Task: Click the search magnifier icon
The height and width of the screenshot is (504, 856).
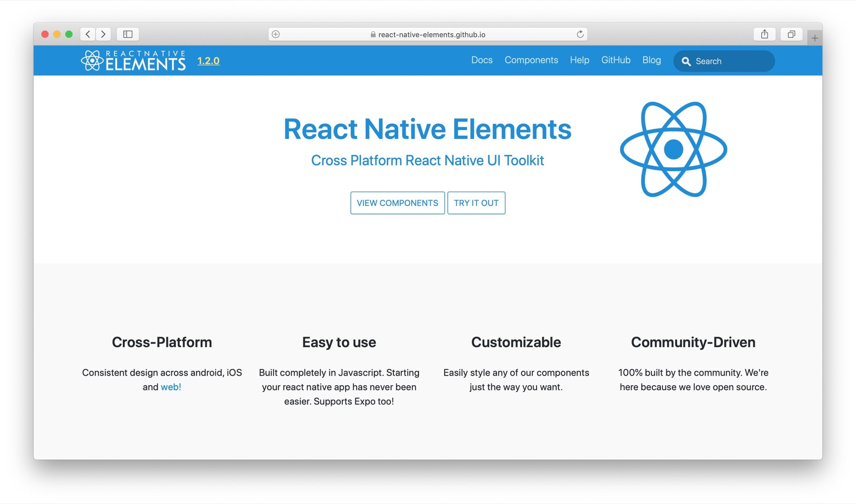Action: point(686,61)
